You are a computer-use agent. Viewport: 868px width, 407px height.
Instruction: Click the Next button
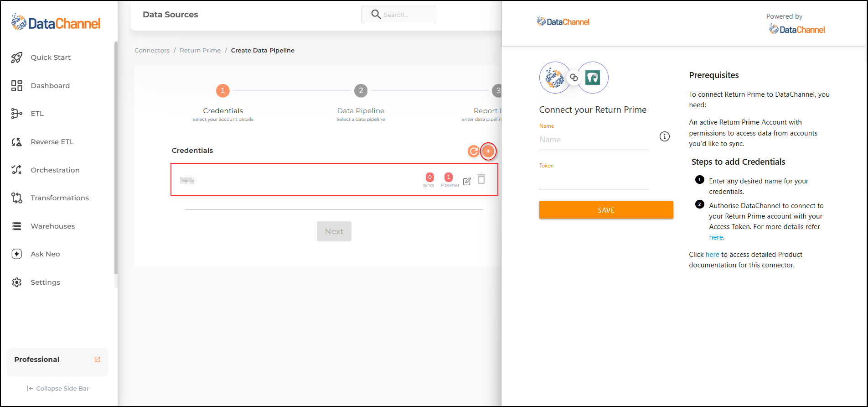click(334, 231)
